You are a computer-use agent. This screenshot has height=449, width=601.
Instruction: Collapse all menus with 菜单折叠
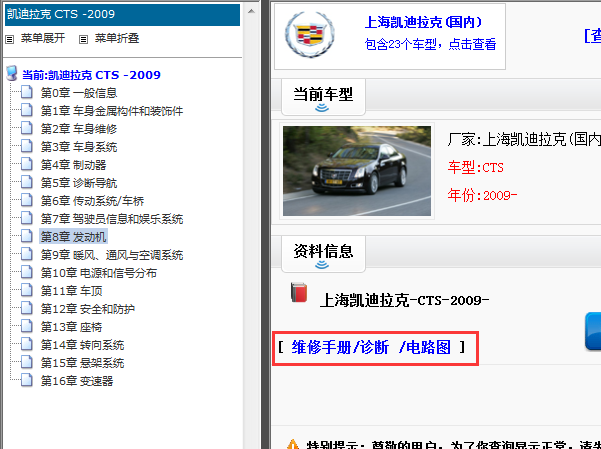[117, 38]
